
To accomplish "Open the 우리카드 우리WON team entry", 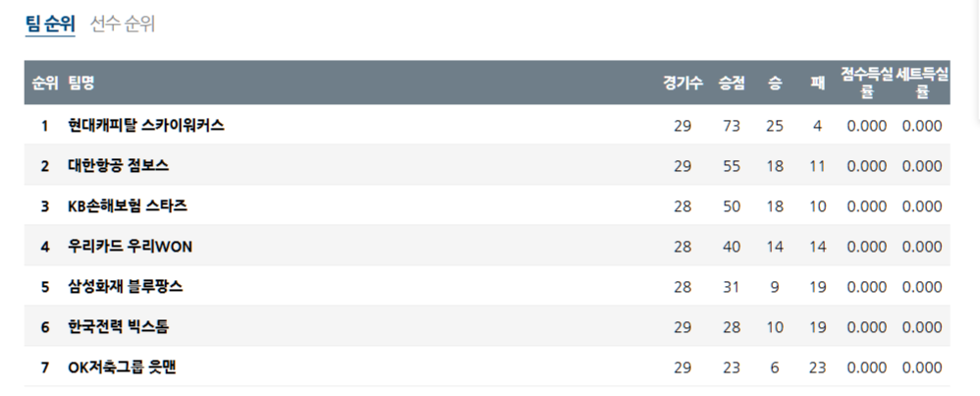I will click(x=131, y=247).
